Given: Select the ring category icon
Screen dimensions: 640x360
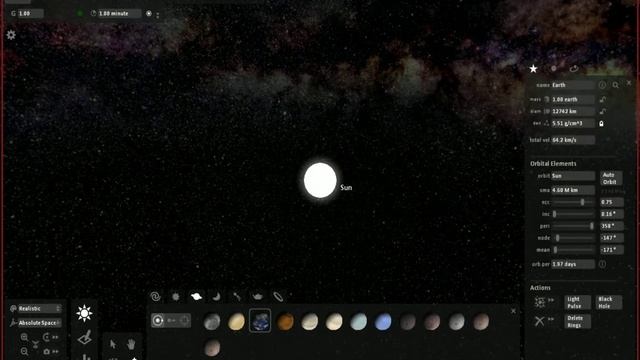Looking at the screenshot, I should (278, 297).
